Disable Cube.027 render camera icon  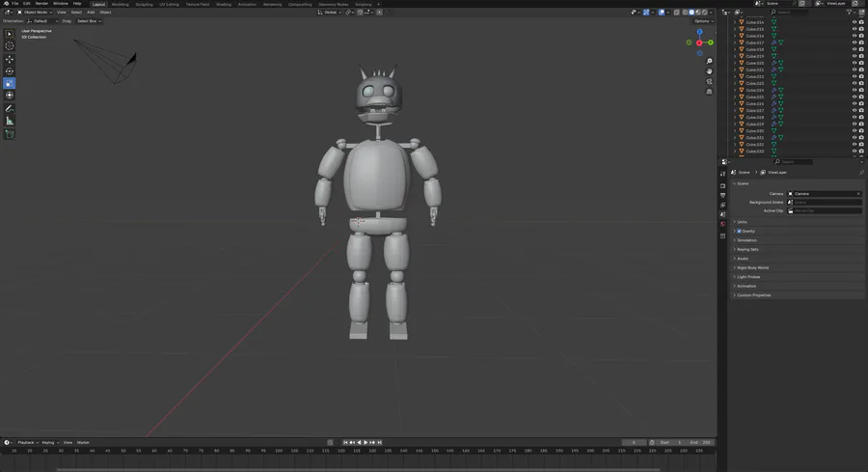tap(861, 110)
